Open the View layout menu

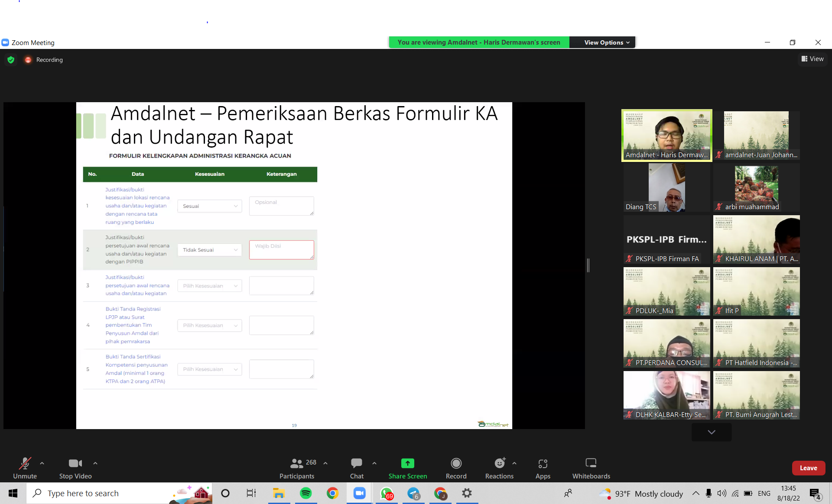coord(812,59)
